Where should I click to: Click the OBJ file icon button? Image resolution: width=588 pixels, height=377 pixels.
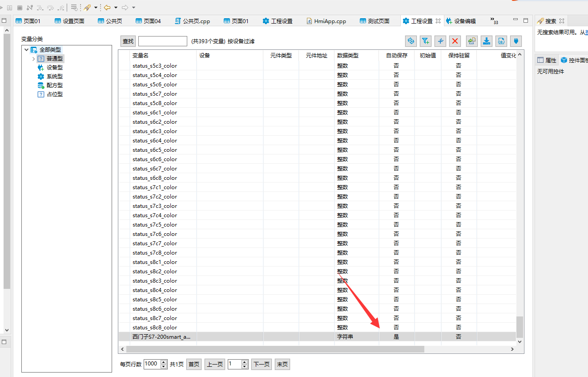501,41
